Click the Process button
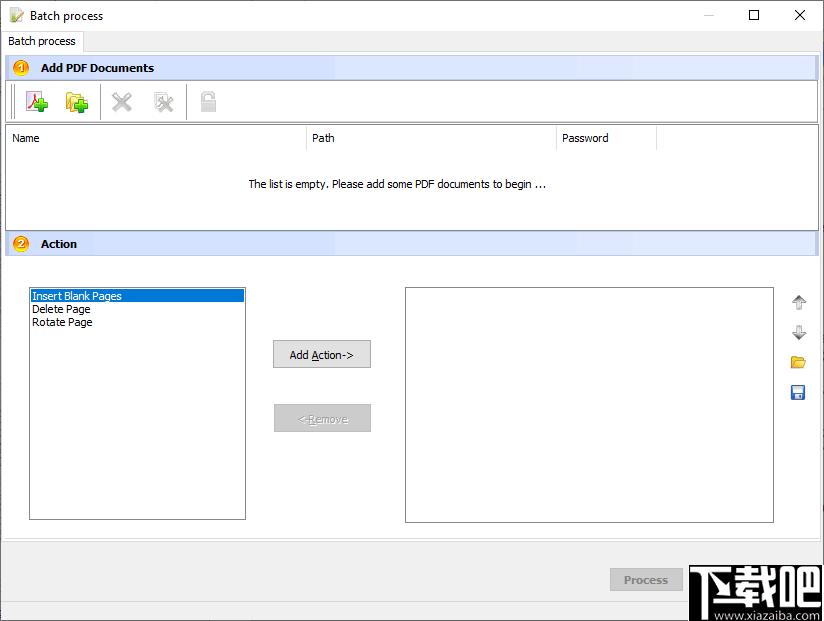Screen dimensions: 824x621 click(x=646, y=579)
